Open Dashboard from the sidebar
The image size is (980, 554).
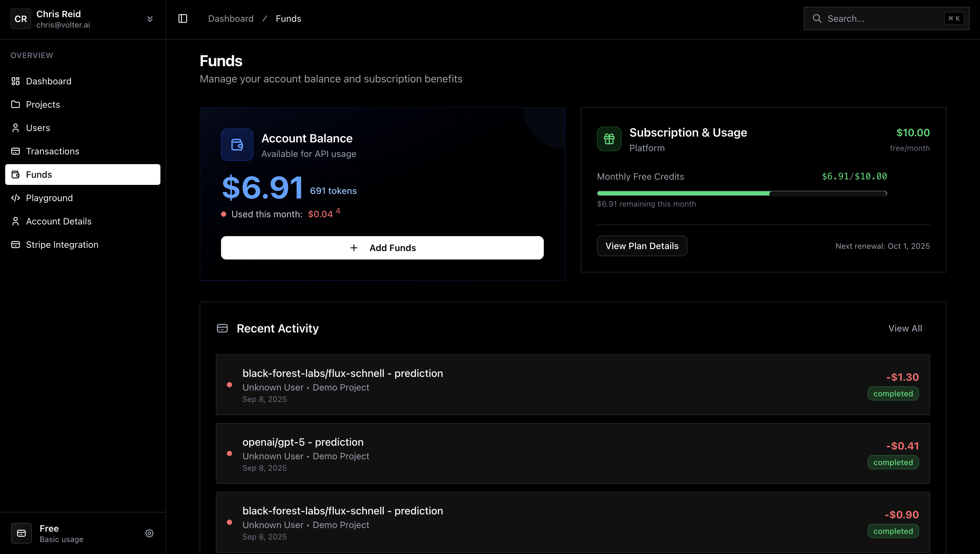coord(83,81)
